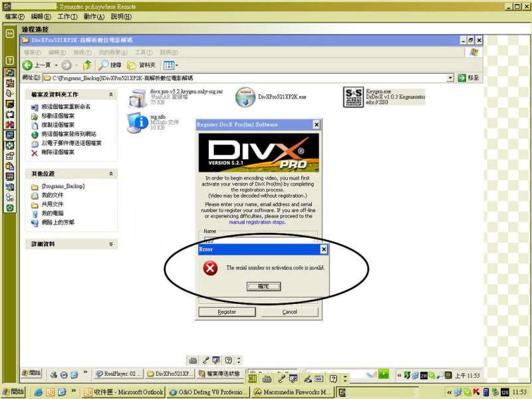
Task: Open the file transfer status remote taskbar item
Action: pos(220,374)
